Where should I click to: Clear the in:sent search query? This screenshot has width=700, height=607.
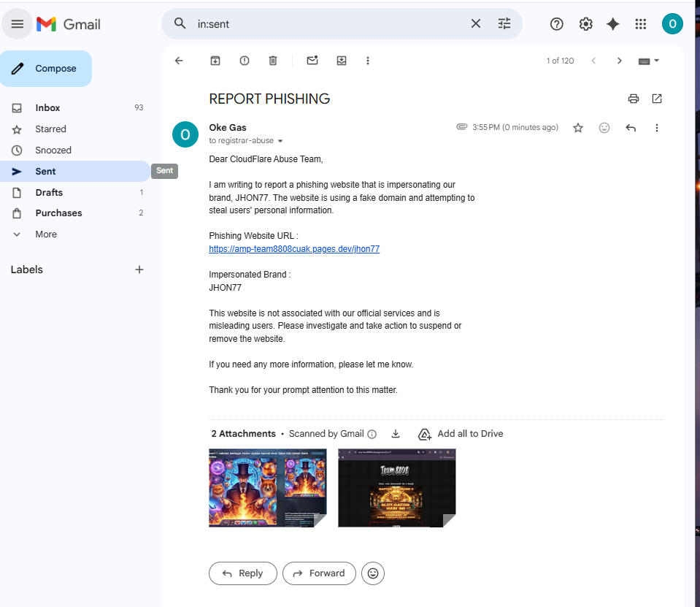[476, 23]
